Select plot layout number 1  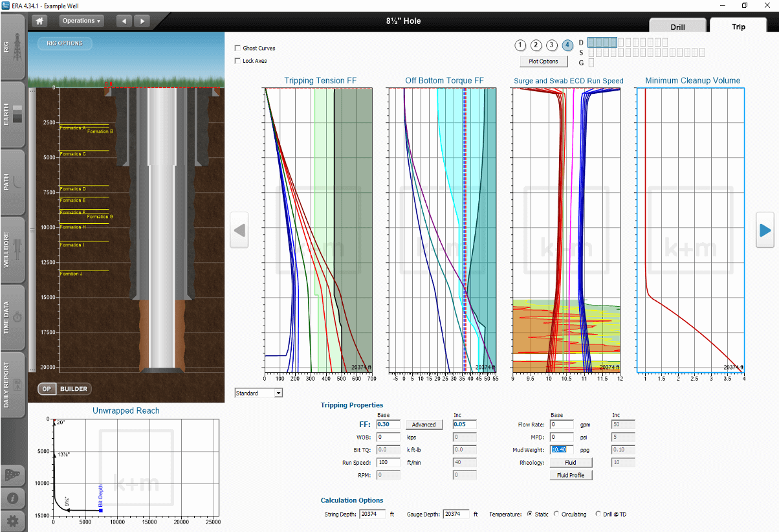click(521, 45)
